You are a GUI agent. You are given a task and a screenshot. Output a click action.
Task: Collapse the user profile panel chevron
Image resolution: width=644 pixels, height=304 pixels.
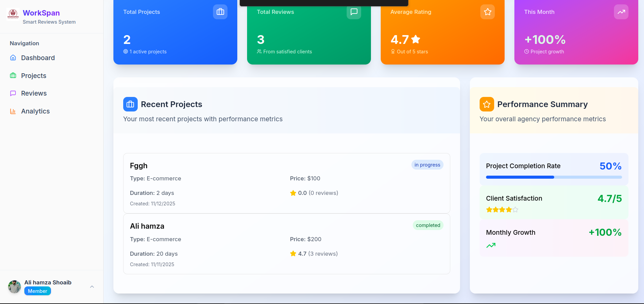[x=92, y=286]
